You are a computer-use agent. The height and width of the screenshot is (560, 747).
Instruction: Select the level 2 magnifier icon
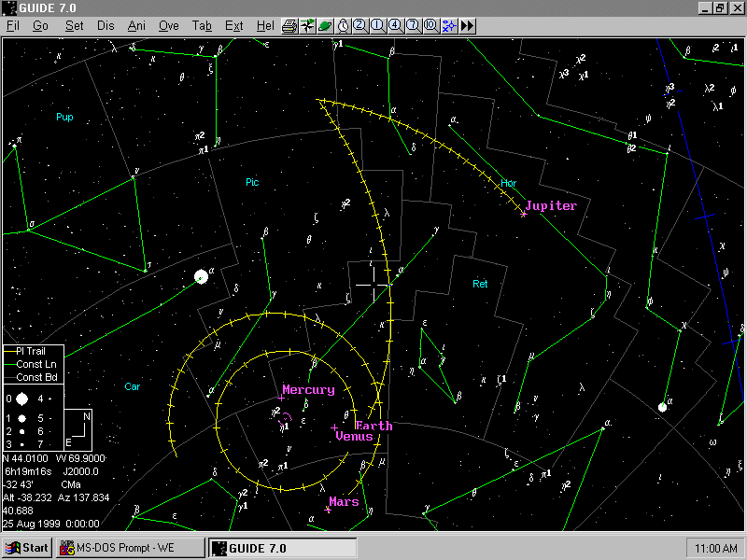(x=360, y=25)
